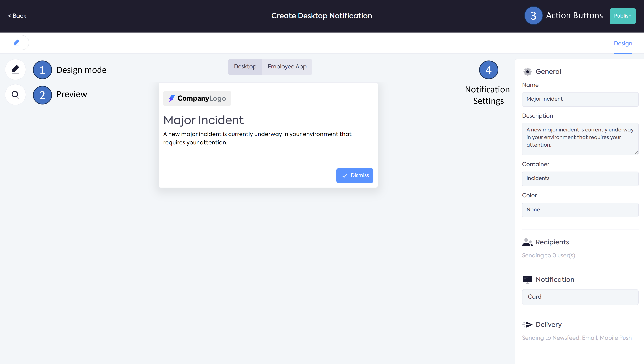Click the Delivery paper plane icon
The image size is (644, 364).
coord(527,325)
